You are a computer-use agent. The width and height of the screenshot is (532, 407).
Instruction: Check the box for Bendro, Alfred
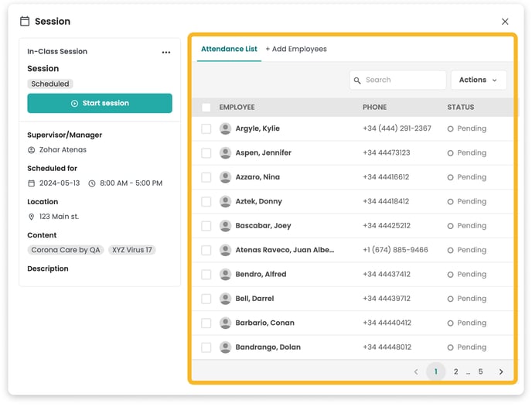pyautogui.click(x=206, y=274)
